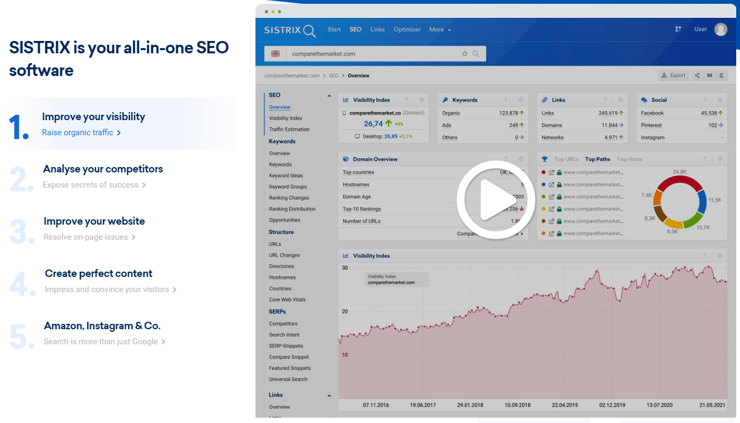Click the Domain Overview globe icon
This screenshot has width=740, height=423.
point(345,159)
